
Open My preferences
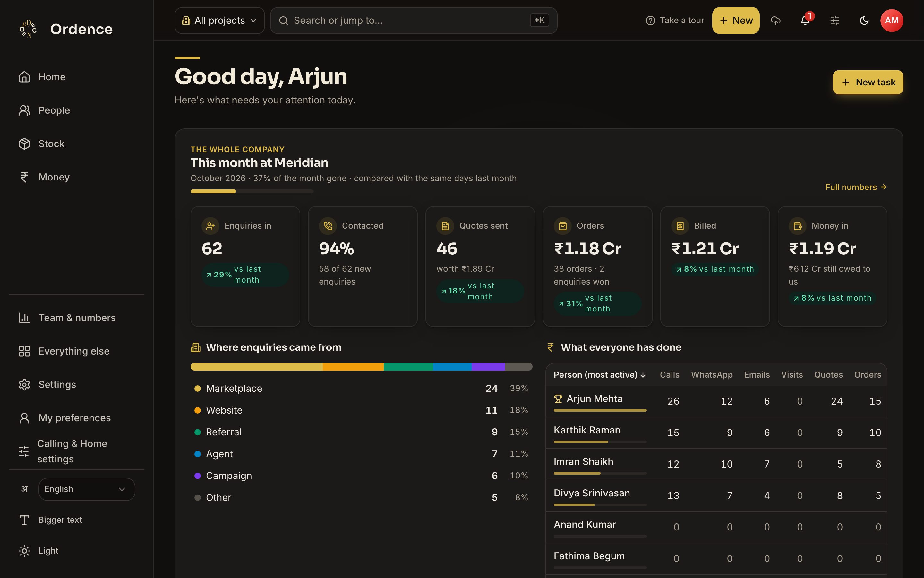pos(76,418)
